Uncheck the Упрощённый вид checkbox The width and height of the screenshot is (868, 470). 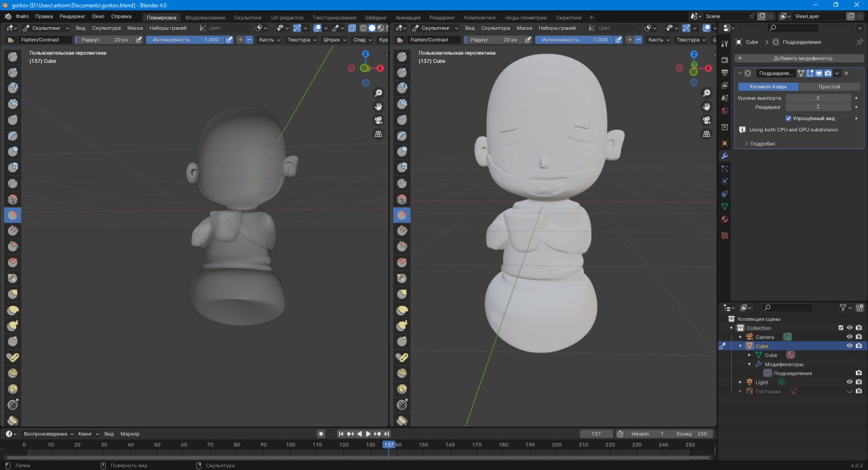click(x=789, y=118)
